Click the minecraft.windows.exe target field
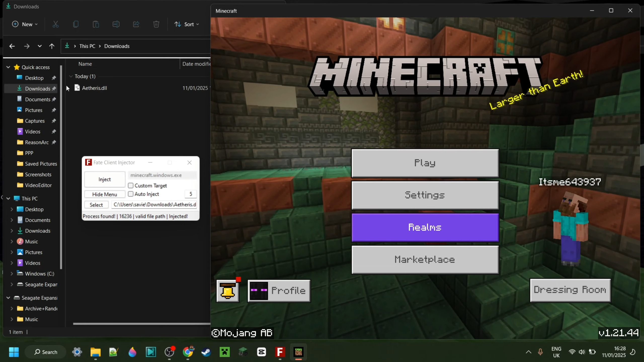This screenshot has height=362, width=644. pos(163,175)
